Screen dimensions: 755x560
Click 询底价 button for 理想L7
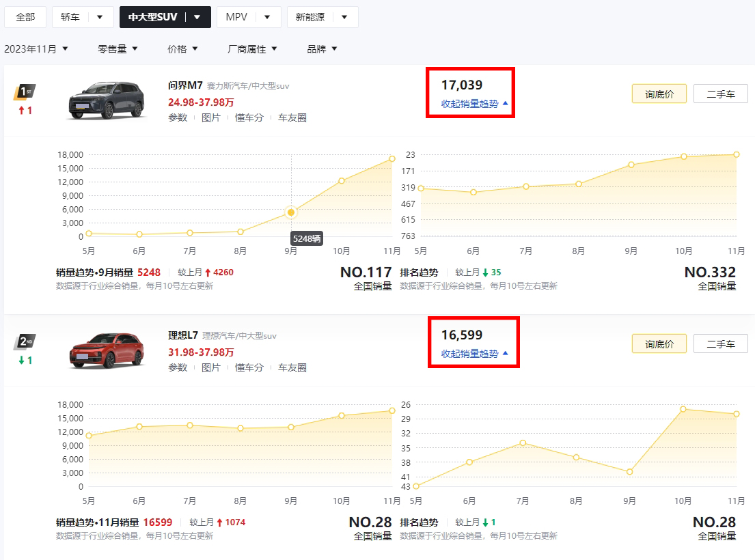659,344
